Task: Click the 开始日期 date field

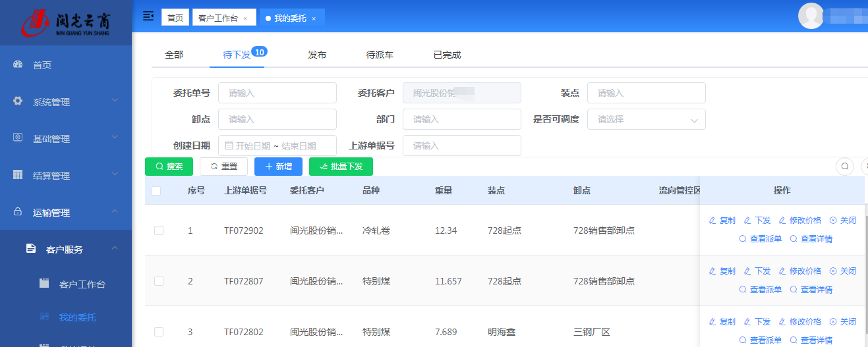Action: (252, 146)
